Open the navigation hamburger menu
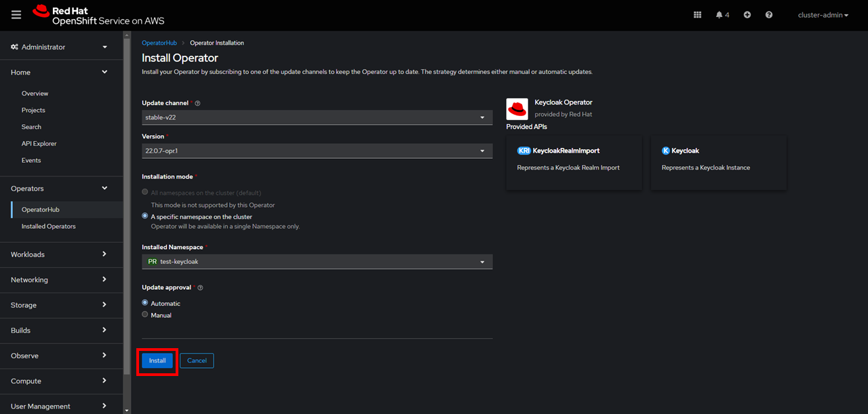The height and width of the screenshot is (414, 868). tap(16, 14)
